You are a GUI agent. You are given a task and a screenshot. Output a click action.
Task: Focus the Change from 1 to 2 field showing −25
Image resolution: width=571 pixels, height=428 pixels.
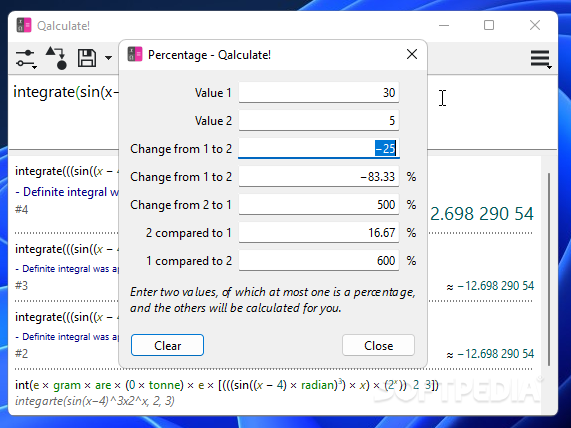[319, 149]
